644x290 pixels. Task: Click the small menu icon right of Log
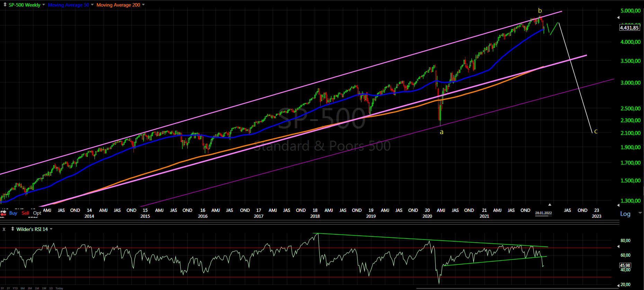click(640, 213)
